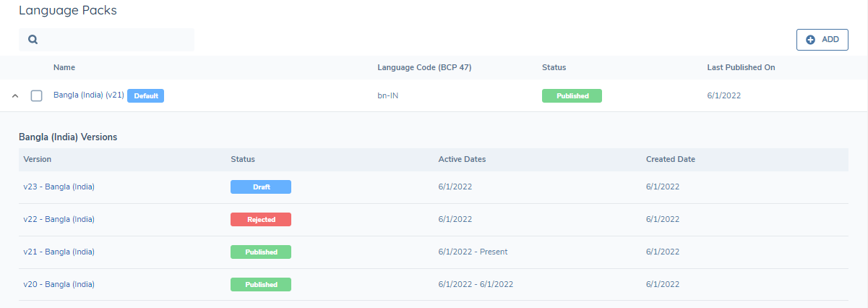The height and width of the screenshot is (308, 868).
Task: Open Bangla (India) (v21) language pack link
Action: tap(89, 95)
